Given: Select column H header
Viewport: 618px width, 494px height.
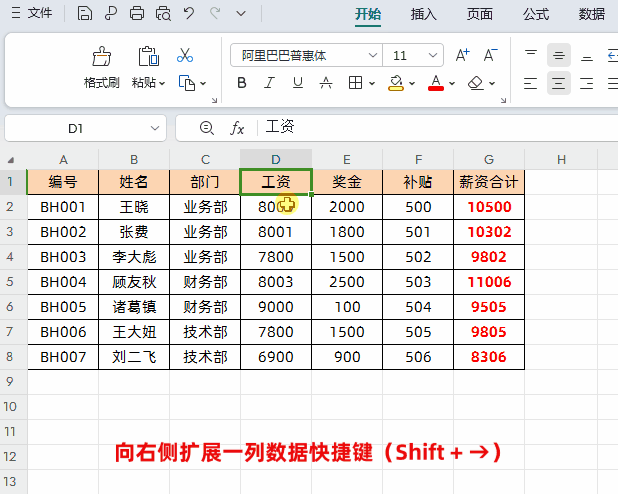Looking at the screenshot, I should pos(561,160).
